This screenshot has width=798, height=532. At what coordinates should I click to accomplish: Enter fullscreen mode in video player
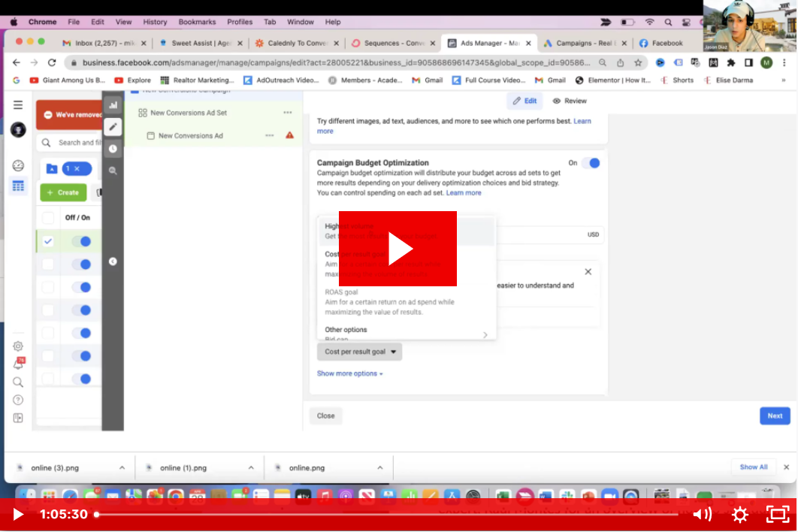pos(777,515)
